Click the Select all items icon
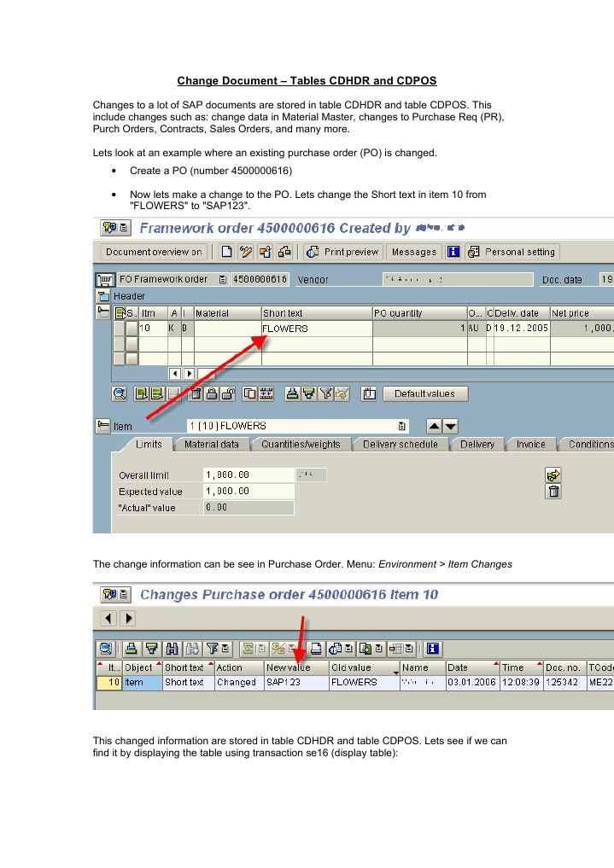The width and height of the screenshot is (614, 868). (142, 393)
